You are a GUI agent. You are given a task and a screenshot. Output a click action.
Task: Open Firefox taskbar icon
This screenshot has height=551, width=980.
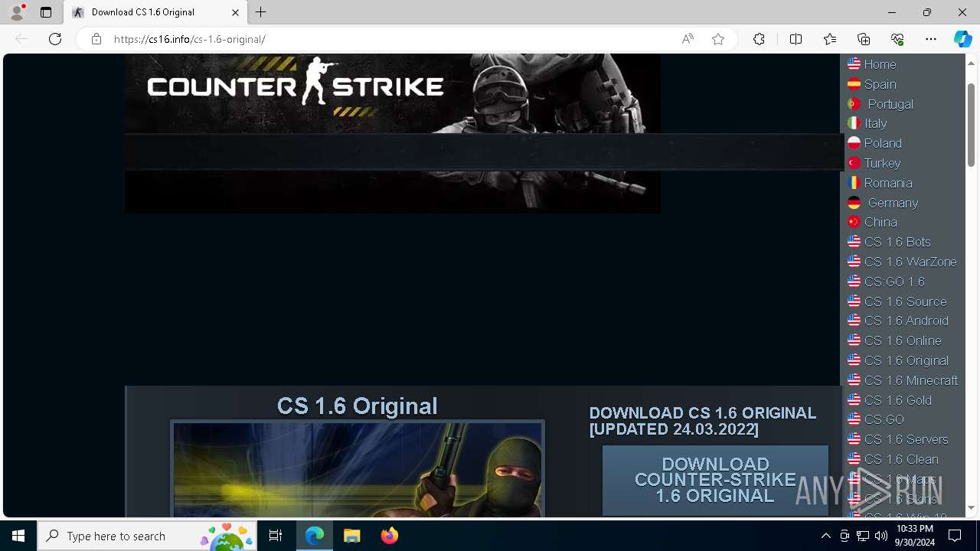[389, 536]
